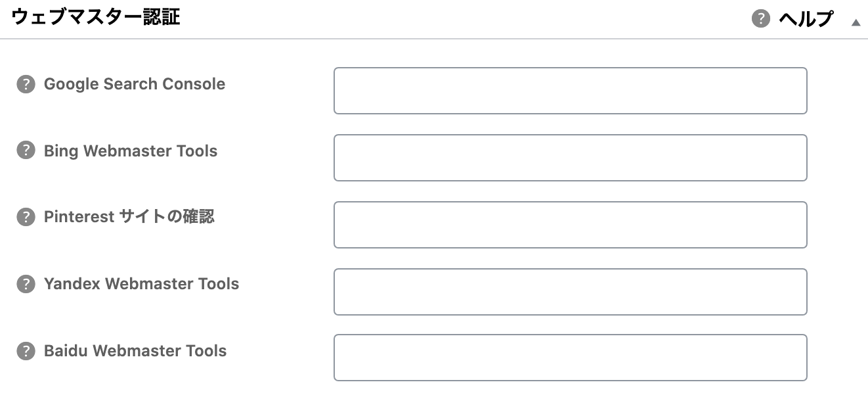868x401 pixels.
Task: Select the Baidu Webmaster Tools label text
Action: 135,351
